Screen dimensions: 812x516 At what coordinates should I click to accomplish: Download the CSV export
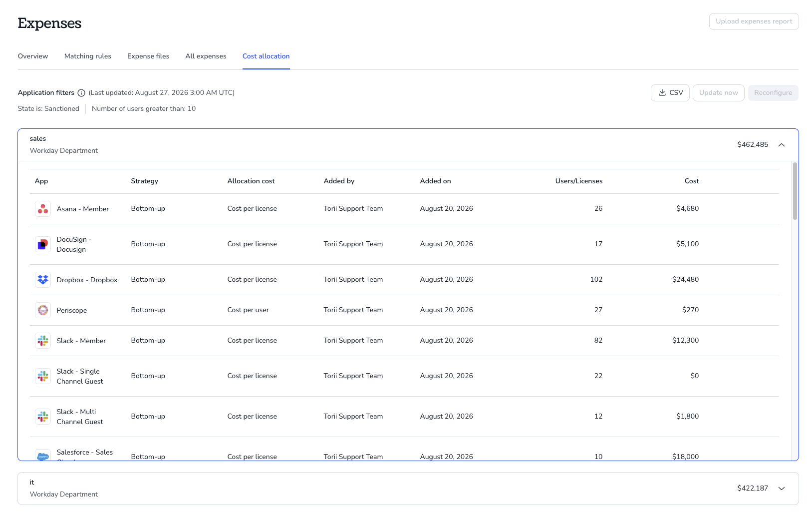[670, 93]
